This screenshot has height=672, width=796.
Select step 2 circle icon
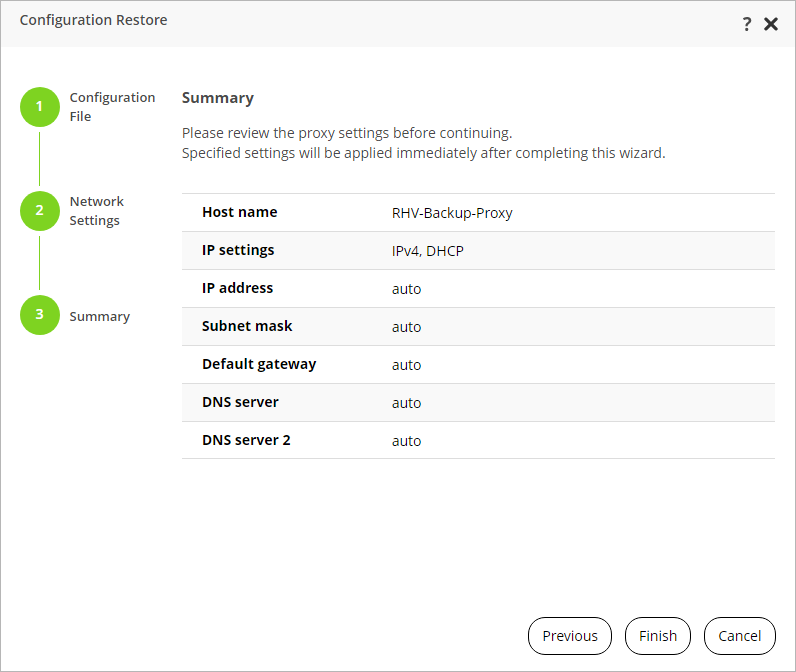pyautogui.click(x=40, y=210)
